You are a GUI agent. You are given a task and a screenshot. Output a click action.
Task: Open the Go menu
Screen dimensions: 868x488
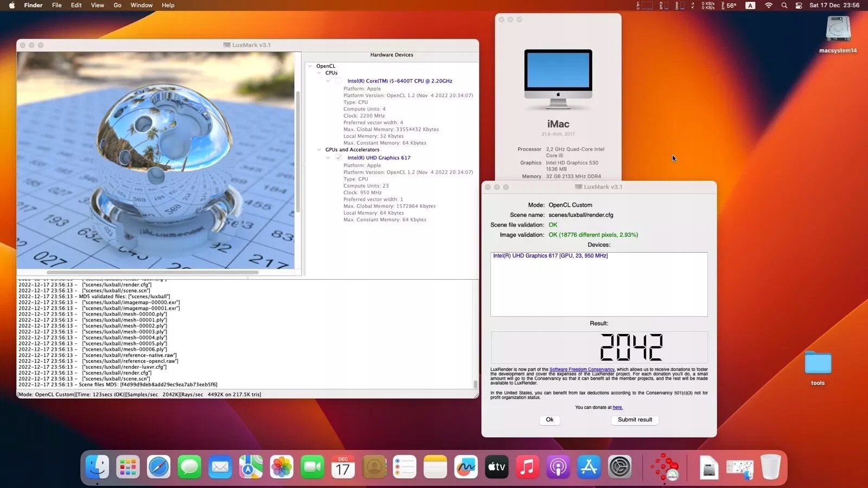tap(118, 5)
